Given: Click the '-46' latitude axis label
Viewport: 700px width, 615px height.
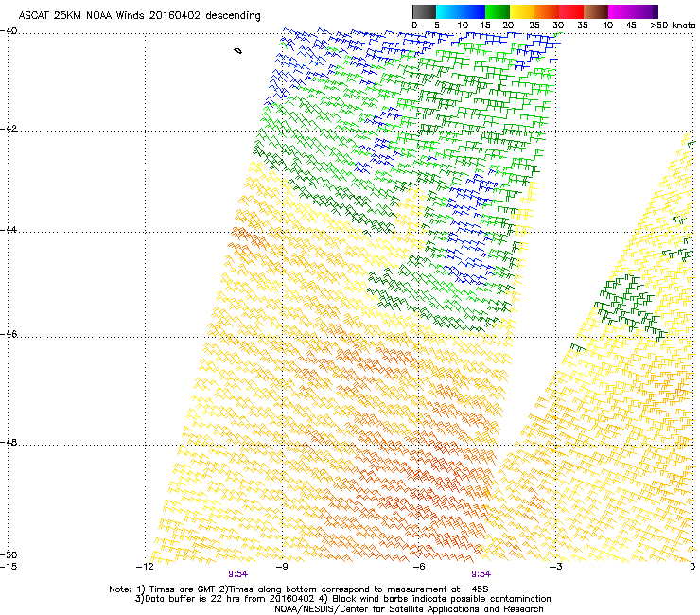Looking at the screenshot, I should coord(9,335).
